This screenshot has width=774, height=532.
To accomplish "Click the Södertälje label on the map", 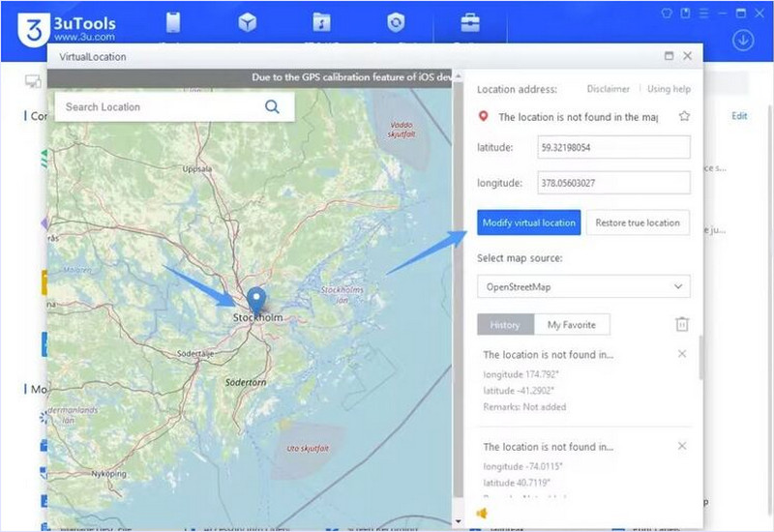I will (x=195, y=354).
